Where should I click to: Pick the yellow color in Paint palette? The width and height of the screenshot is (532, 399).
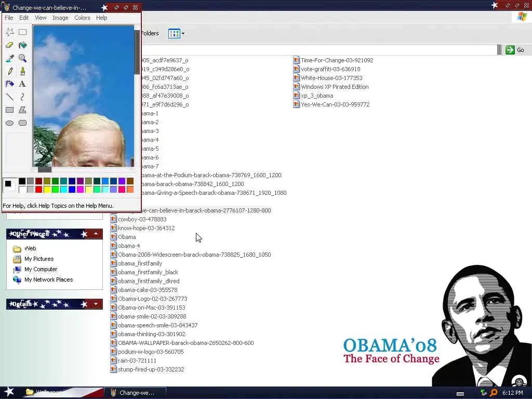coord(47,189)
